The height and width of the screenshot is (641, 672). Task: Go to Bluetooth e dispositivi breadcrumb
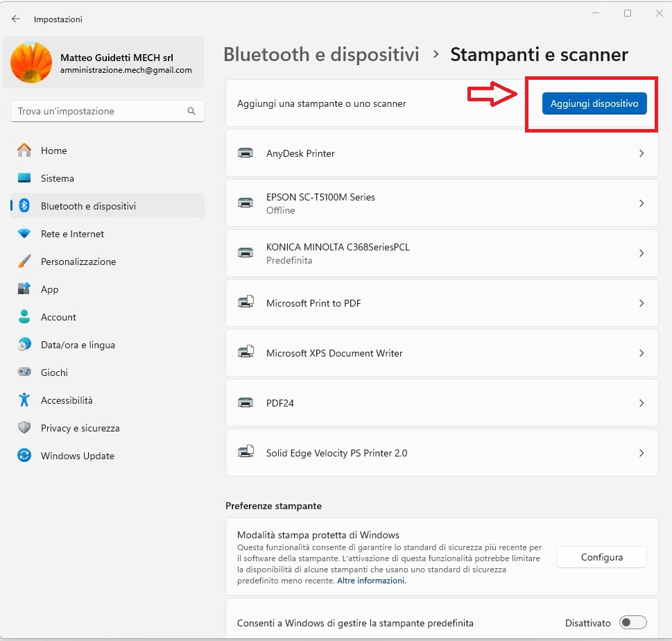(321, 54)
